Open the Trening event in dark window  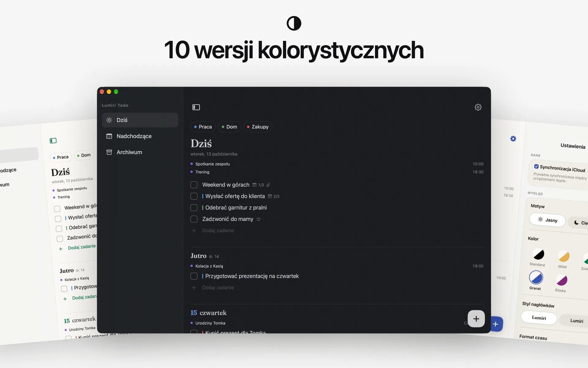click(202, 172)
